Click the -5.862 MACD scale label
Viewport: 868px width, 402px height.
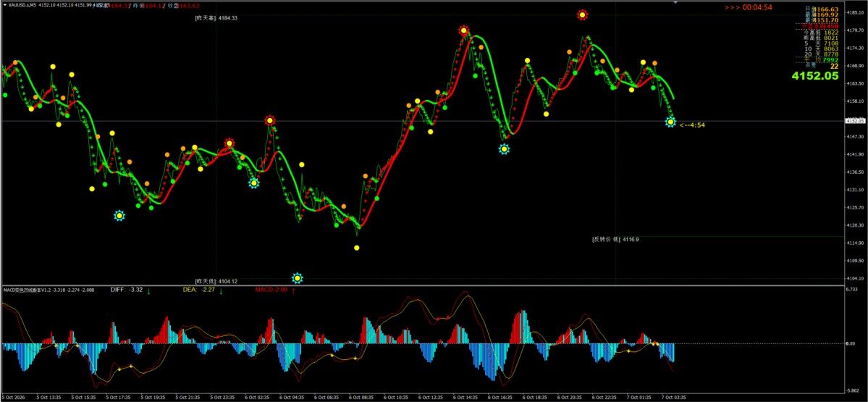click(x=853, y=390)
